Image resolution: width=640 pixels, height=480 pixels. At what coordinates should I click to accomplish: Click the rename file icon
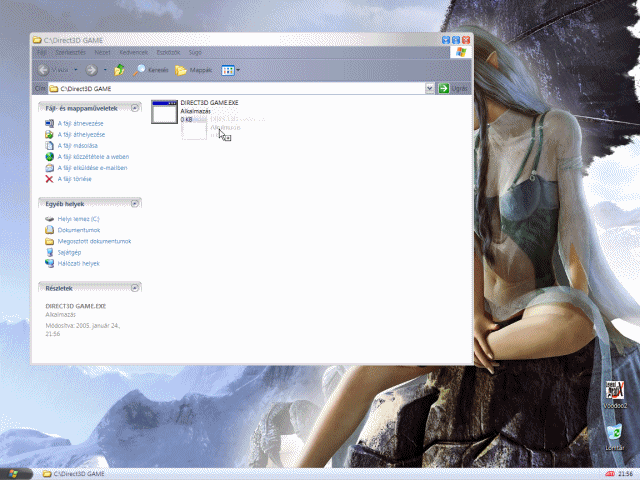49,123
